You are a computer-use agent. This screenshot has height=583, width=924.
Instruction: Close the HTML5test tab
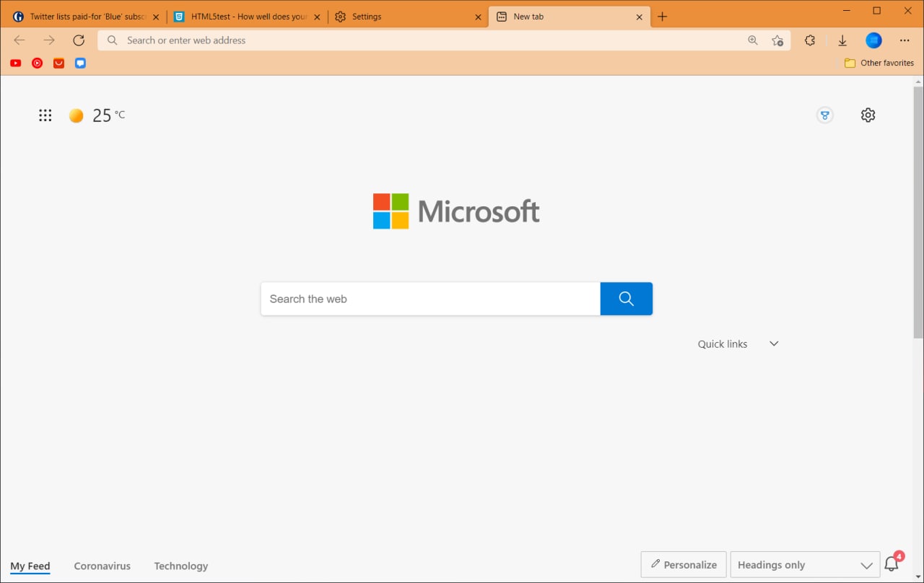(x=317, y=17)
